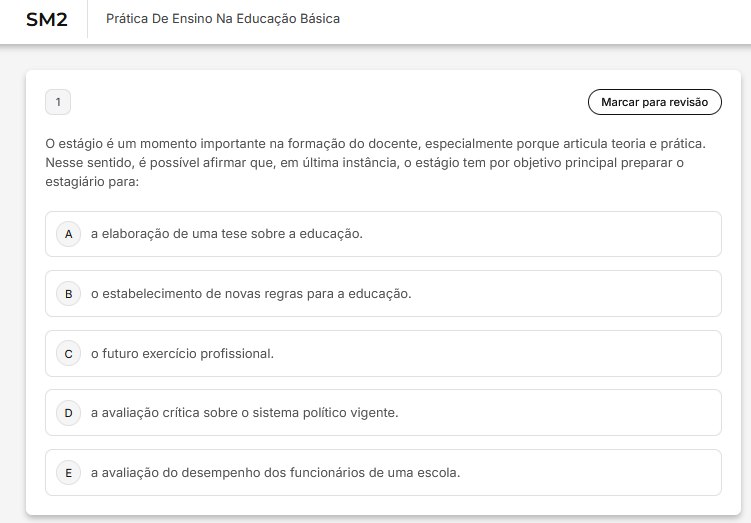Open the Prática De Ensino Na Educação Básica title
751x523 pixels.
222,19
